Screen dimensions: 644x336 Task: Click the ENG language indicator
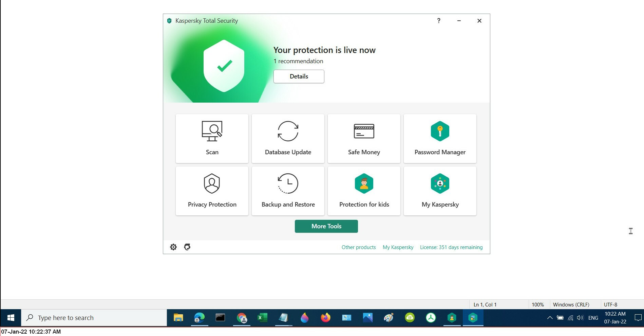coord(593,318)
